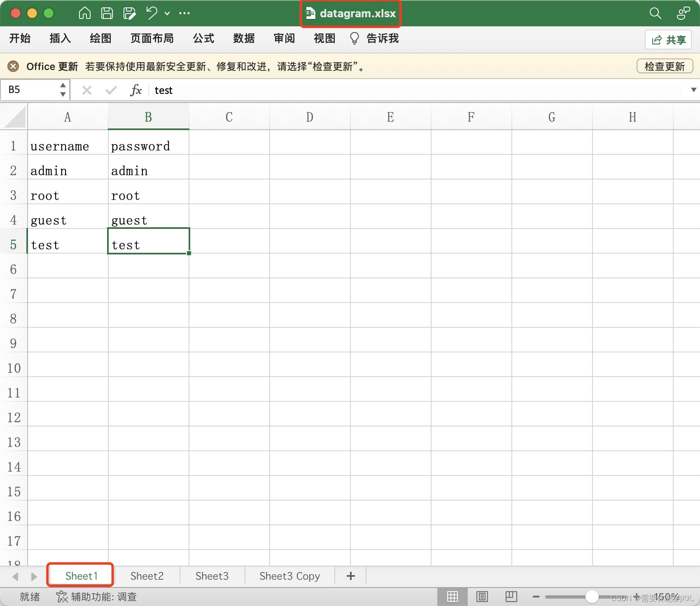Viewport: 700px width, 606px height.
Task: Open the 数据 ribbon tab
Action: pyautogui.click(x=244, y=38)
